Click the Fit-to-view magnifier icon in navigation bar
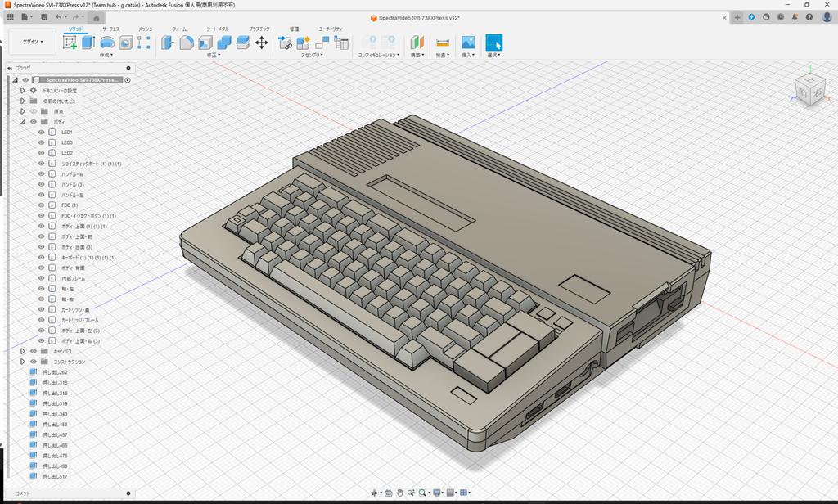Screen dimensions: 838x504 point(422,492)
